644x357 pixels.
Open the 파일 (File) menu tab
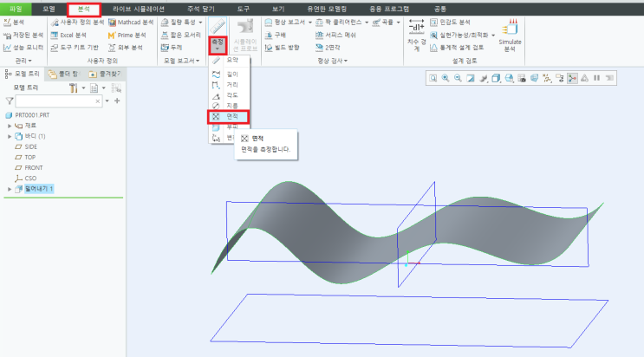point(16,9)
